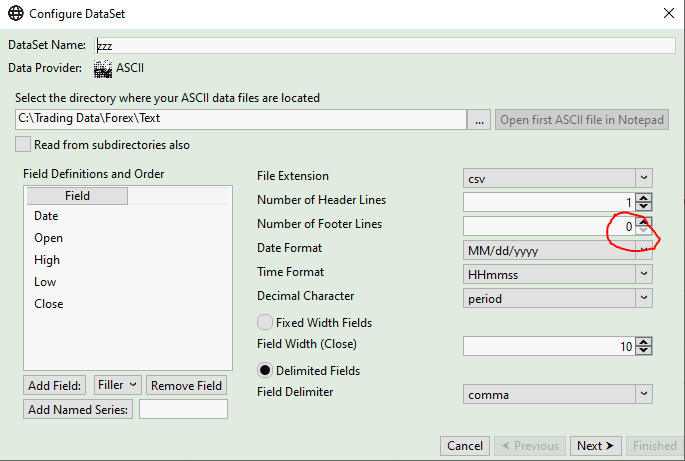Click the Next button
This screenshot has height=461, width=685.
point(596,446)
